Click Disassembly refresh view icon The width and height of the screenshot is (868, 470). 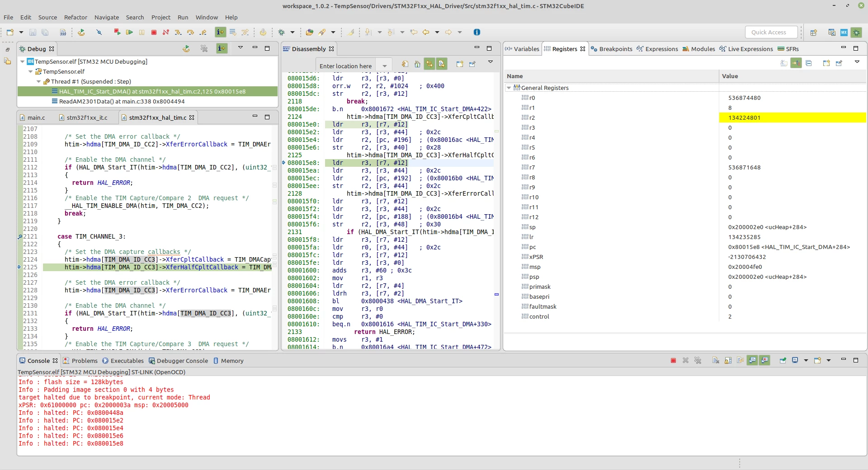(x=405, y=64)
